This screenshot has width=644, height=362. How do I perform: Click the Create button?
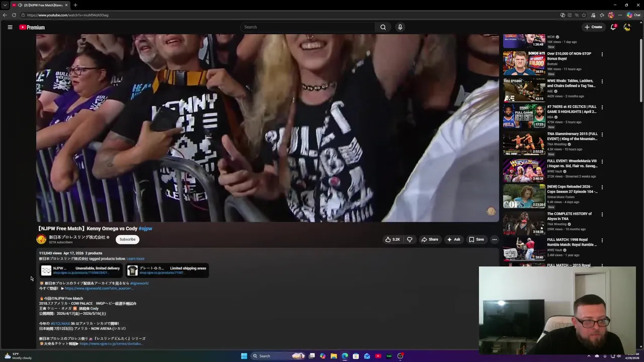[593, 27]
